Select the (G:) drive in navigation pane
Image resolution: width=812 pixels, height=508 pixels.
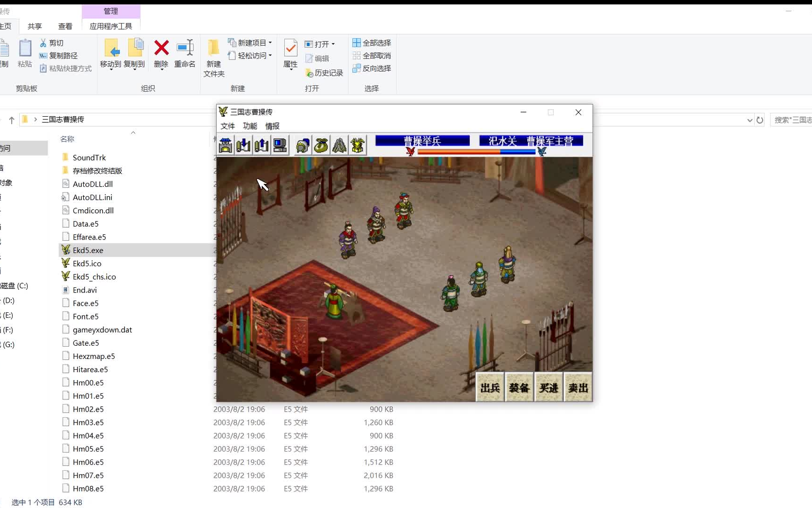coord(8,344)
